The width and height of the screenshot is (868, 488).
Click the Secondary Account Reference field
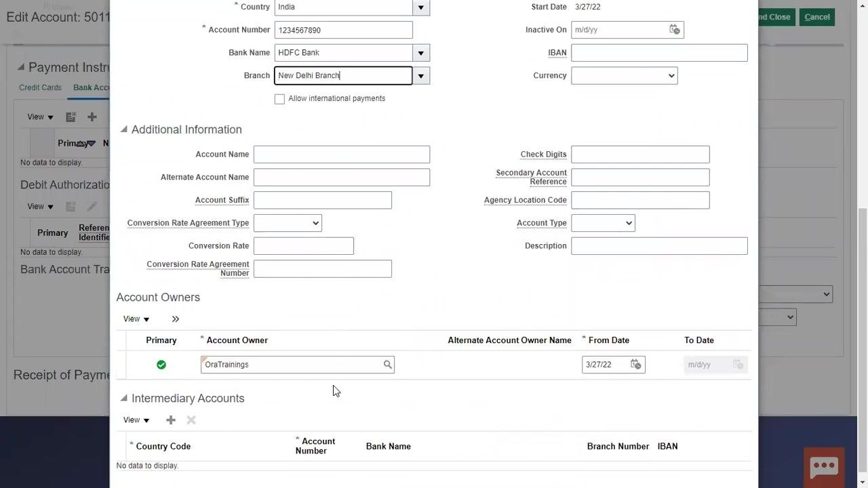pos(640,178)
